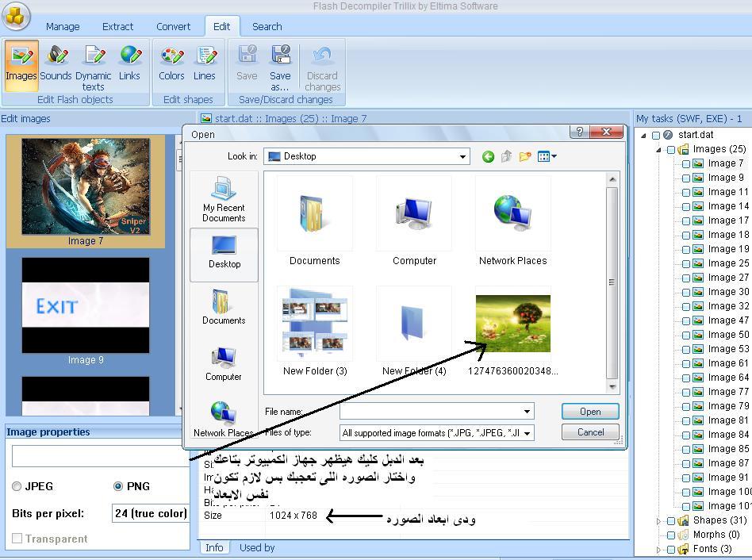Open My Recent Documents in places bar
Viewport: 752px width, 560px height.
click(224, 199)
